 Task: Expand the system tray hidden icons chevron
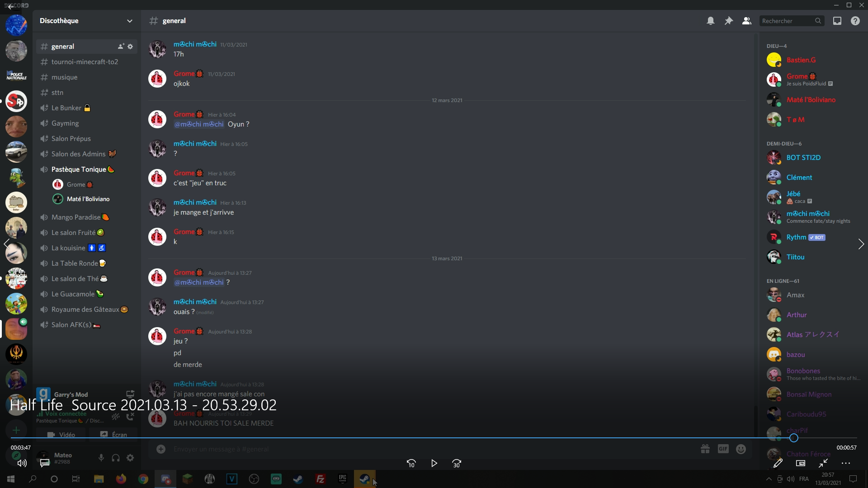[769, 479]
